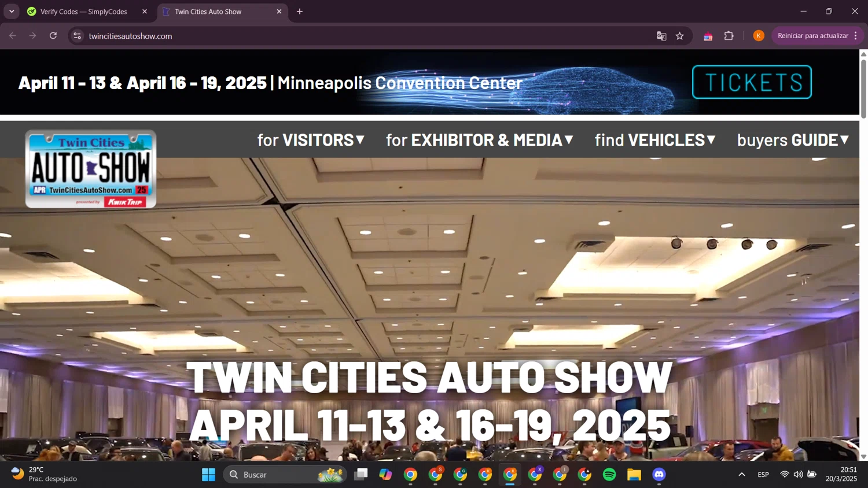Open the K profile avatar
The height and width of the screenshot is (488, 868).
(x=759, y=36)
